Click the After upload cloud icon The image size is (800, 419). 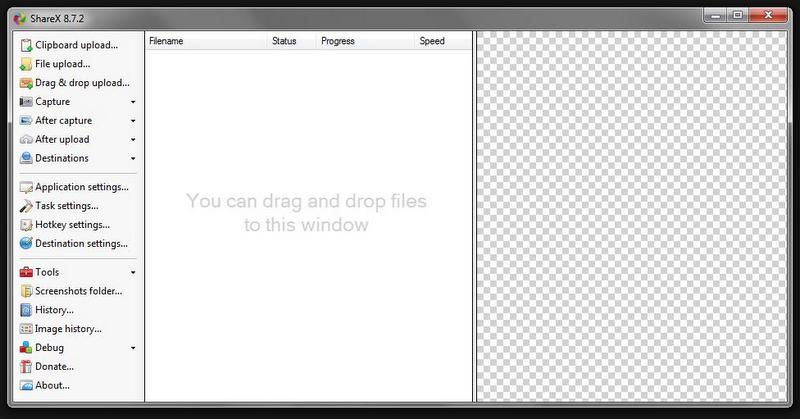(26, 139)
